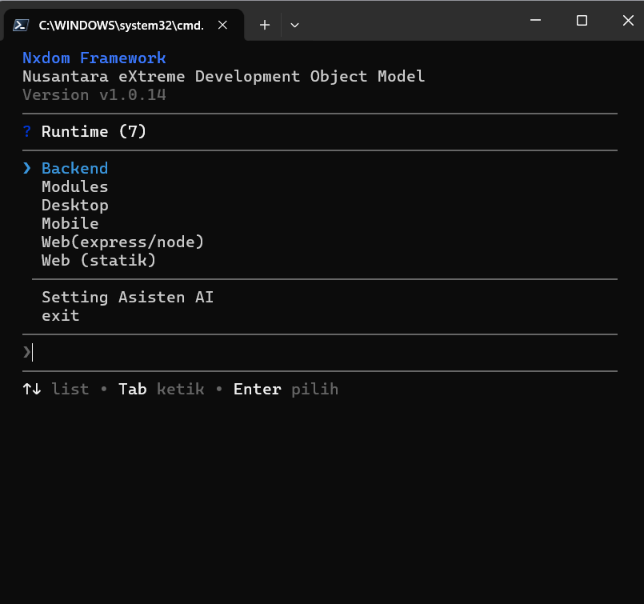Click the up-down arrows list hint
The height and width of the screenshot is (604, 644).
(x=55, y=389)
